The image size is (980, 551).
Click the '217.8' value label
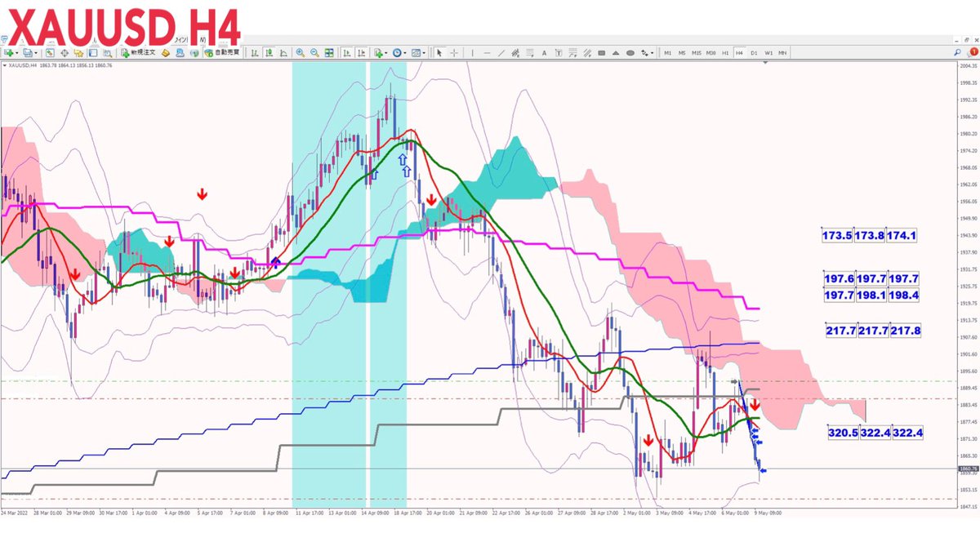[906, 331]
